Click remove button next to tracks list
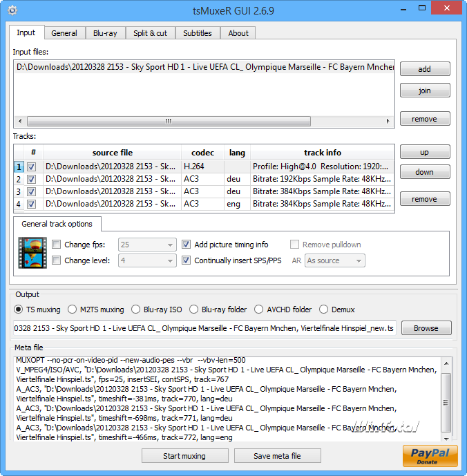The width and height of the screenshot is (467, 476). pyautogui.click(x=425, y=199)
